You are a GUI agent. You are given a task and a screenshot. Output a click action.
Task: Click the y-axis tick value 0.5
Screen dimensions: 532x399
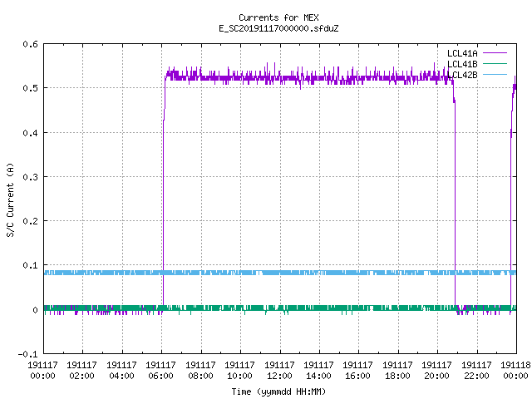click(30, 88)
